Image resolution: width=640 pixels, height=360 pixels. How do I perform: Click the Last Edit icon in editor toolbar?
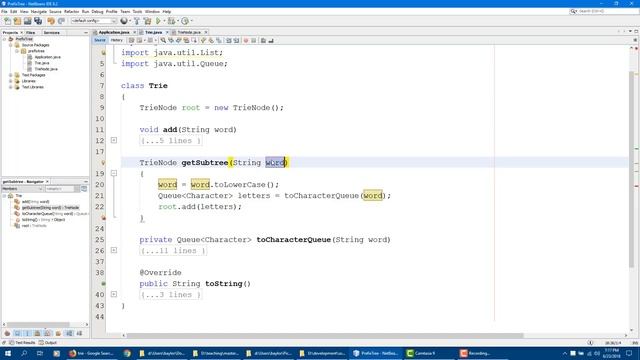pos(131,40)
